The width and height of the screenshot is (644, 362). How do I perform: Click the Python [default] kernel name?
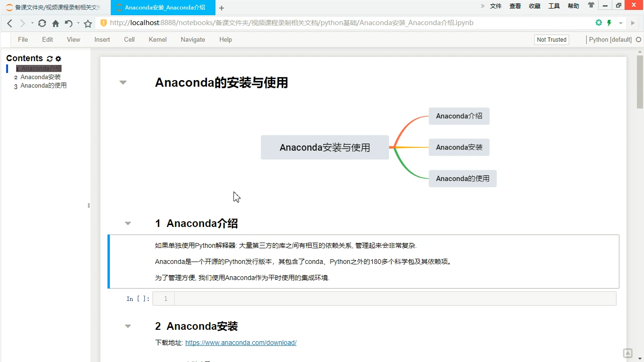610,40
